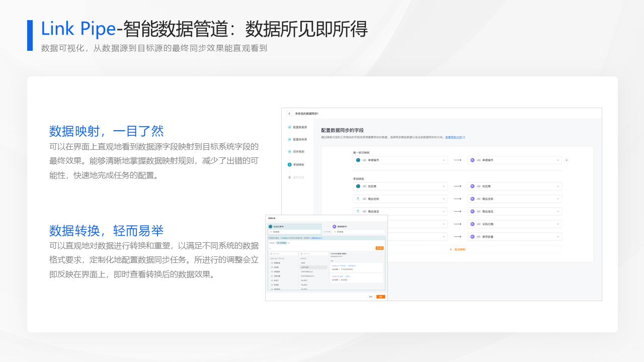
Task: Click the round plus icon right of 单据编号
Action: [567, 160]
